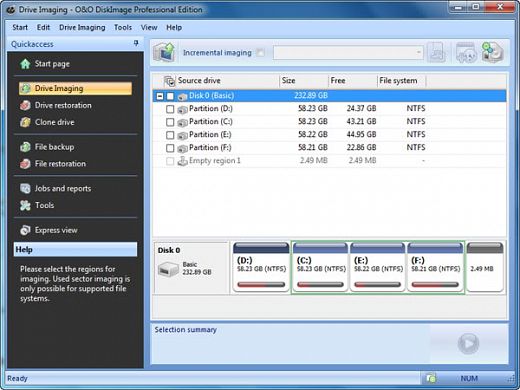Check the Partition (D:) checkbox
The height and width of the screenshot is (390, 520).
[170, 109]
